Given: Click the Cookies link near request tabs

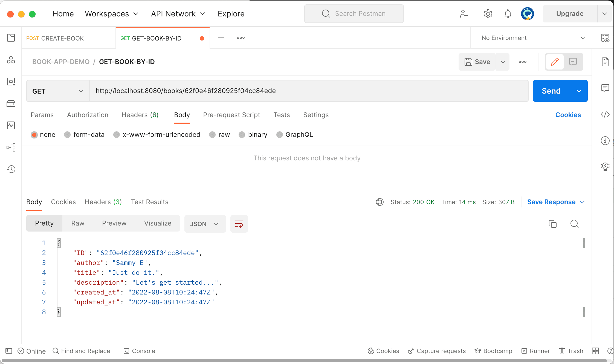Looking at the screenshot, I should click(x=568, y=115).
